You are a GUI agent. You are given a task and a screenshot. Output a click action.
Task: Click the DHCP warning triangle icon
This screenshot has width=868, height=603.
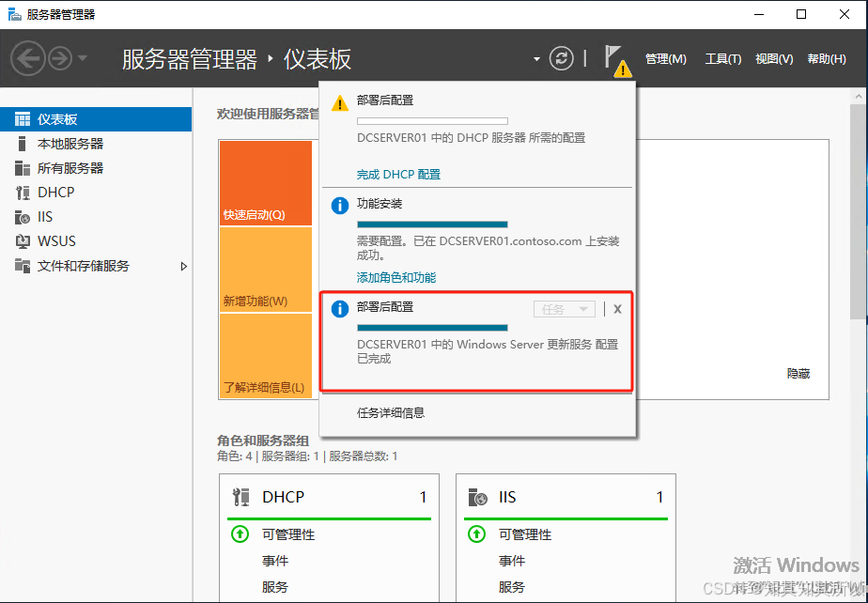[x=339, y=103]
